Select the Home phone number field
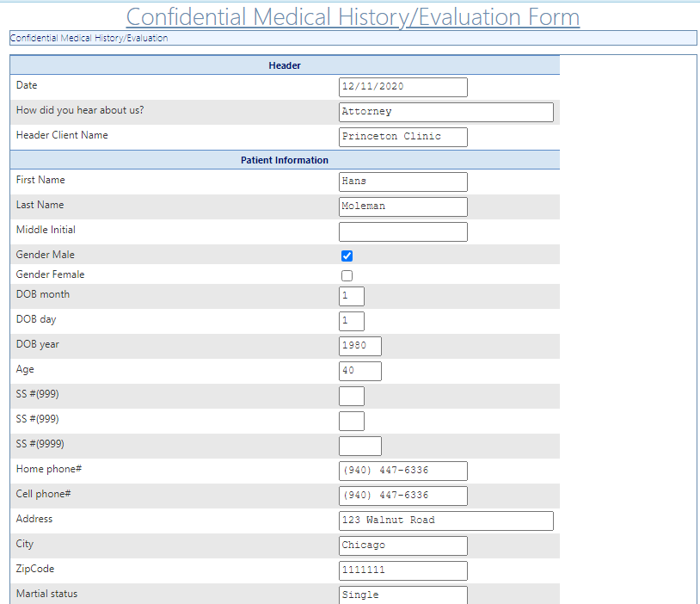700x604 pixels. click(402, 471)
